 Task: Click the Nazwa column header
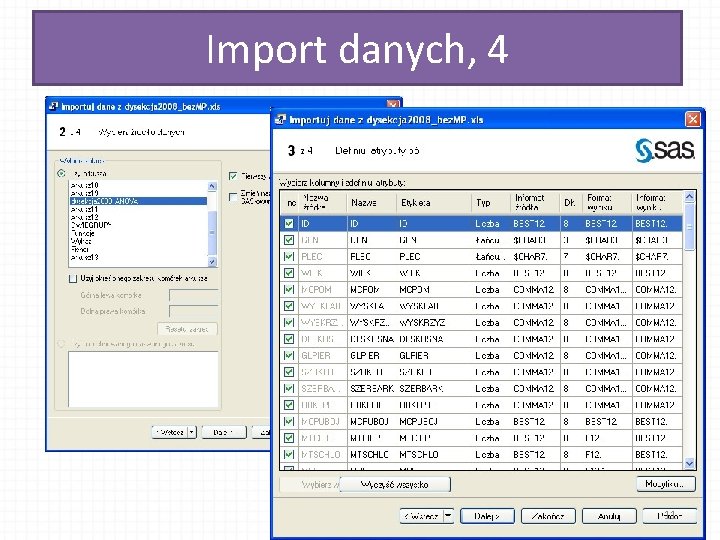point(371,202)
